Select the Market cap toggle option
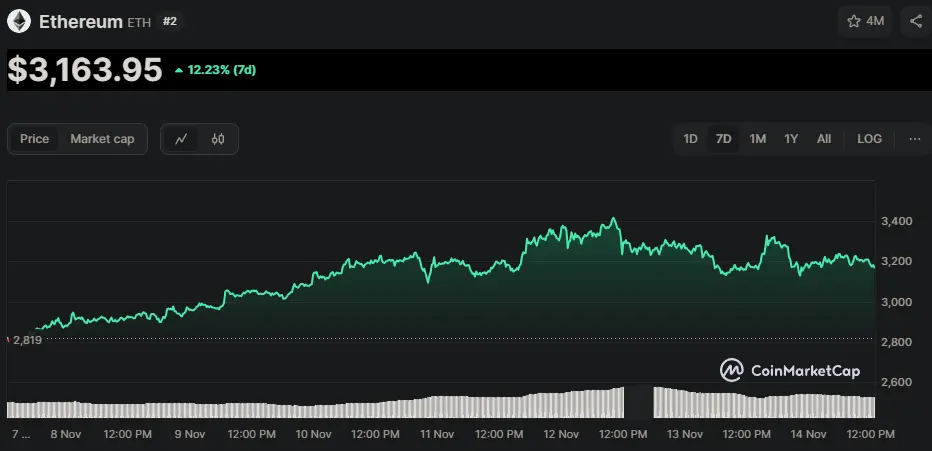The height and width of the screenshot is (451, 932). 102,139
